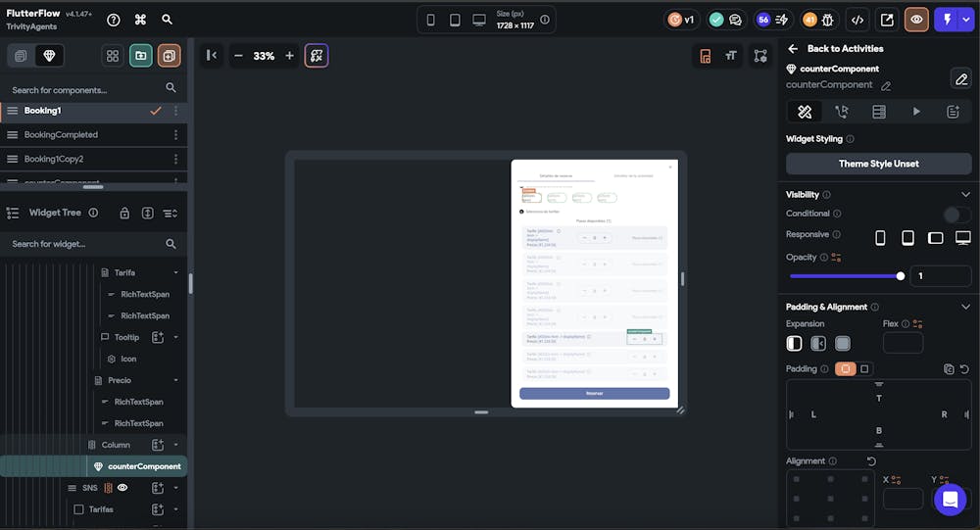Click the keyboard shortcuts command icon
This screenshot has height=530, width=980.
pyautogui.click(x=140, y=20)
